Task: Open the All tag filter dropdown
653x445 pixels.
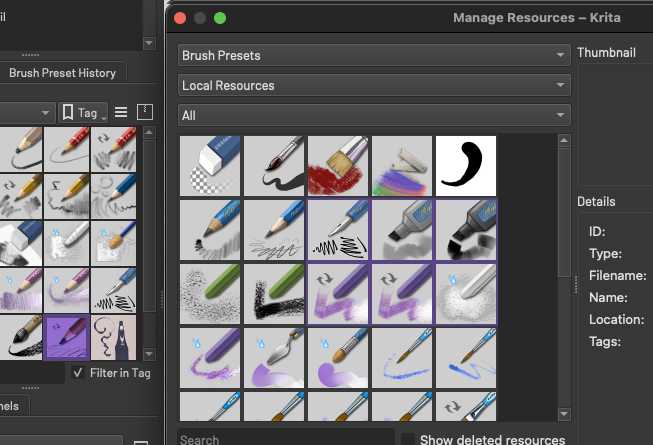Action: 374,115
